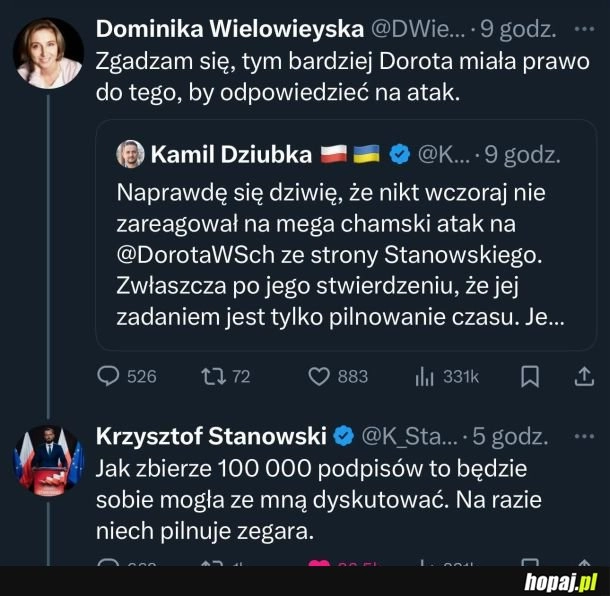Click Kamil Dziubka's small avatar in quote
Viewport: 610px width, 596px height.
130,155
